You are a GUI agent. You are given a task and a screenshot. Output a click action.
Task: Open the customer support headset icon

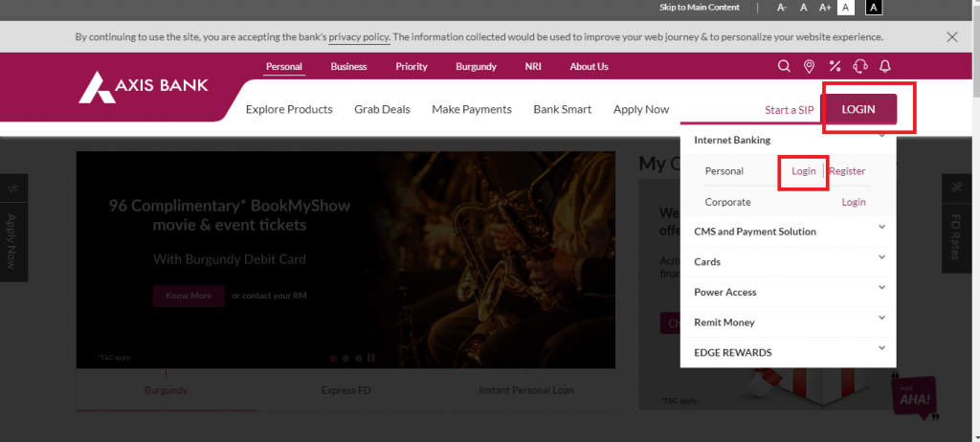coord(860,66)
